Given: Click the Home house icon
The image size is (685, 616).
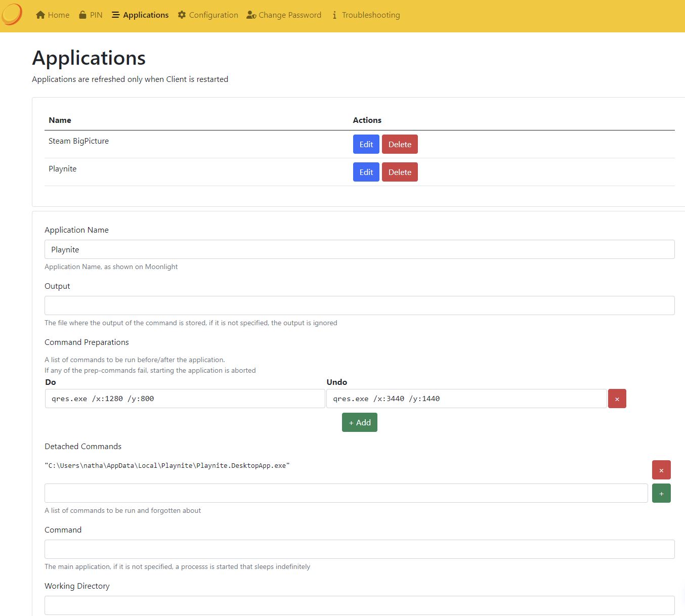Looking at the screenshot, I should [x=40, y=15].
